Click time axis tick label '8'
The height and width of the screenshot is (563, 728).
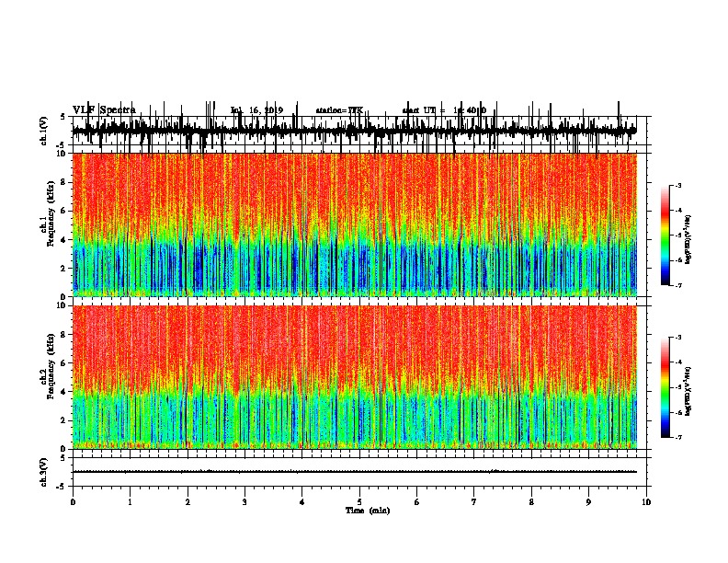point(531,502)
